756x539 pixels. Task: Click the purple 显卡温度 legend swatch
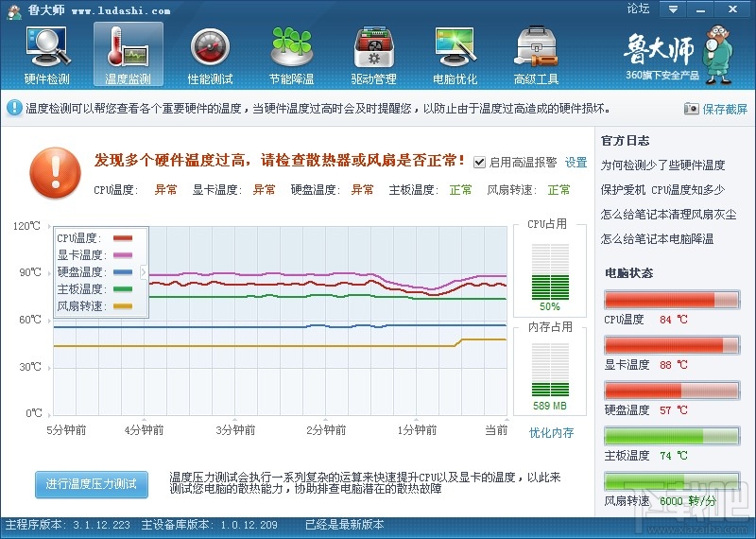pos(123,255)
